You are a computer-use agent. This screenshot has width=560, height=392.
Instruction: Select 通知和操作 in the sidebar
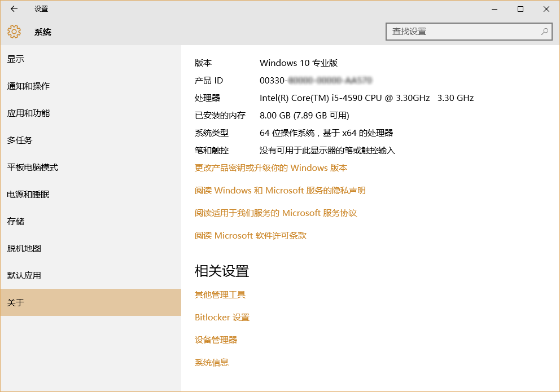pos(28,86)
